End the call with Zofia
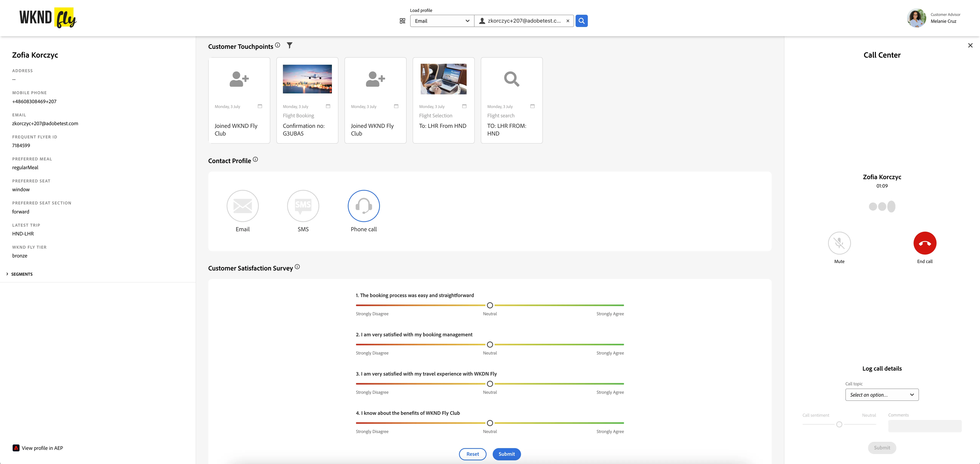This screenshot has width=980, height=464. tap(925, 243)
